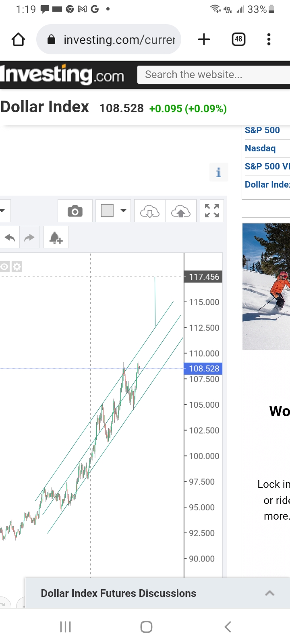Click the save chart layout cloud-upload icon
This screenshot has height=644, width=290.
point(181,211)
